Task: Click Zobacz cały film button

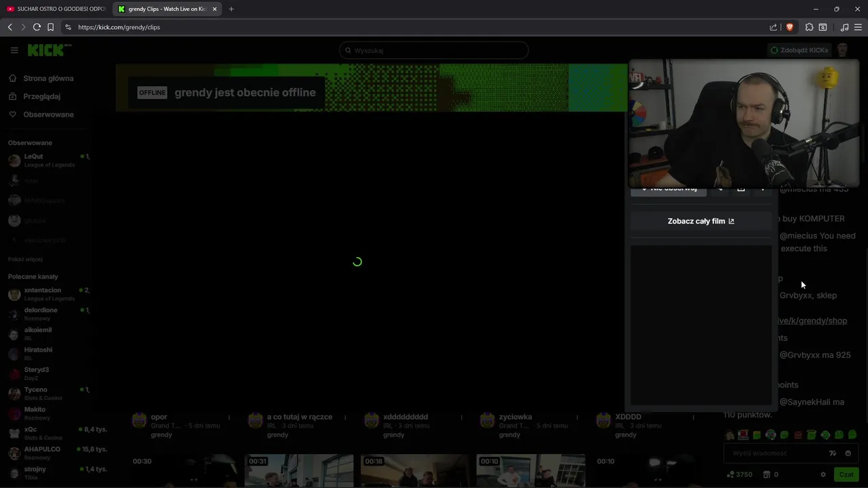Action: pyautogui.click(x=701, y=221)
